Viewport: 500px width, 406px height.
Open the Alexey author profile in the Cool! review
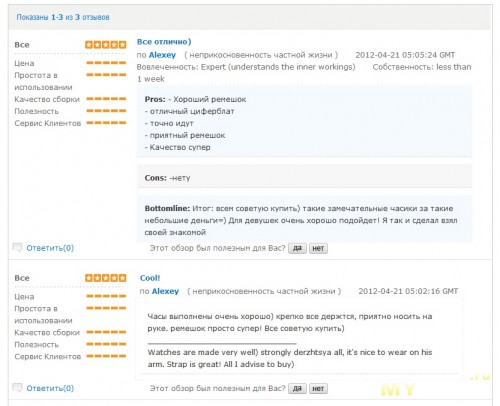[165, 291]
